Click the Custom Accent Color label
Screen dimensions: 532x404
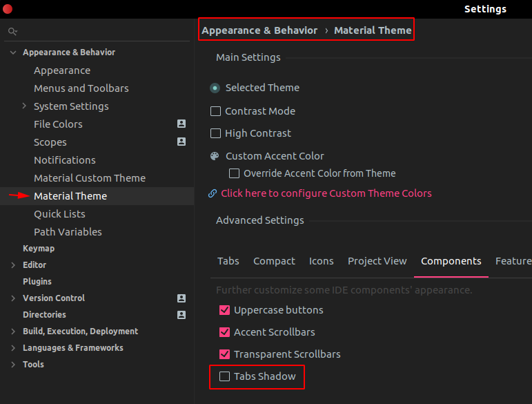click(x=275, y=156)
